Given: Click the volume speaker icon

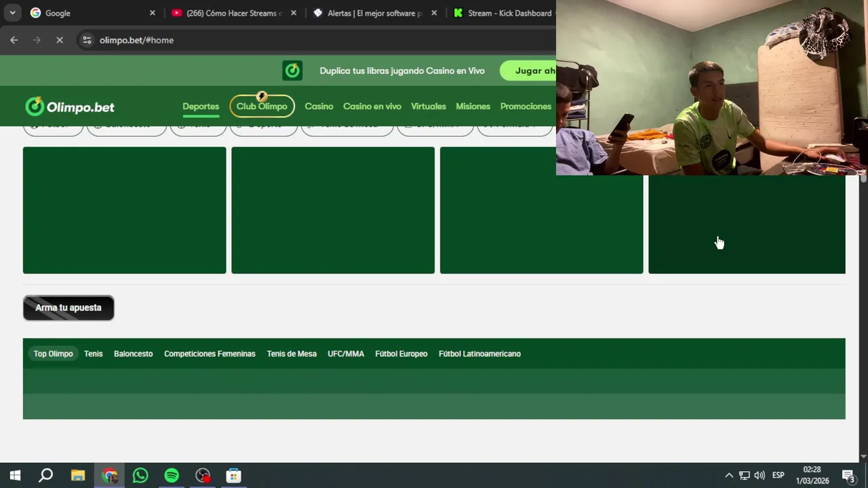Looking at the screenshot, I should (759, 475).
